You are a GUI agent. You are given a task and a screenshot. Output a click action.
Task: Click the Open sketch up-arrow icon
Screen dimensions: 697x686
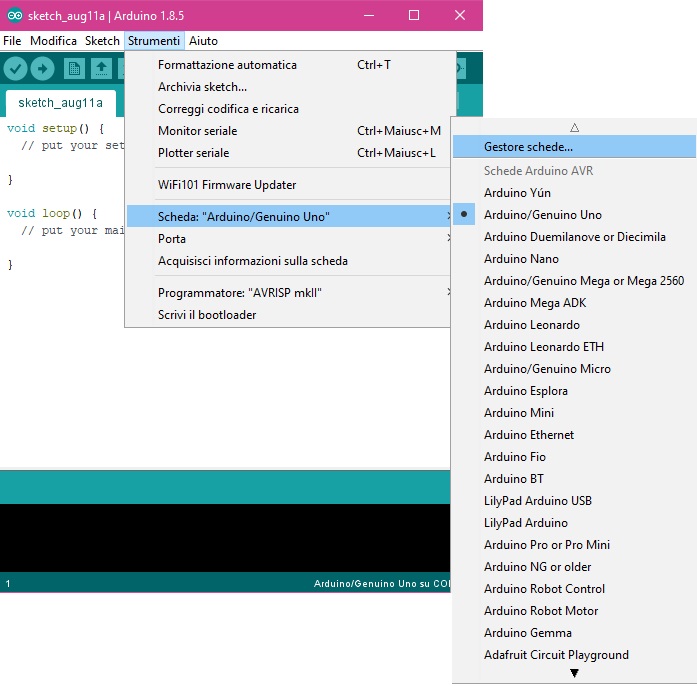tap(101, 69)
